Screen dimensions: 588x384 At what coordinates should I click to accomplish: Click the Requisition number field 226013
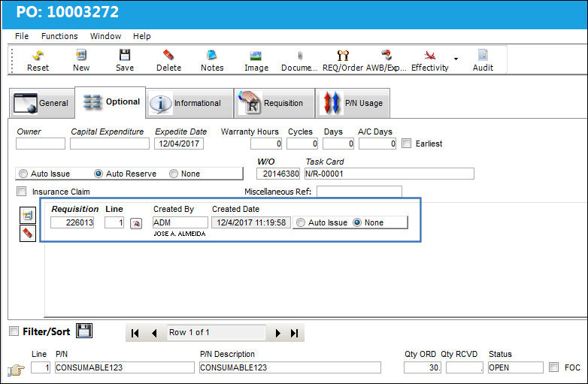[72, 222]
